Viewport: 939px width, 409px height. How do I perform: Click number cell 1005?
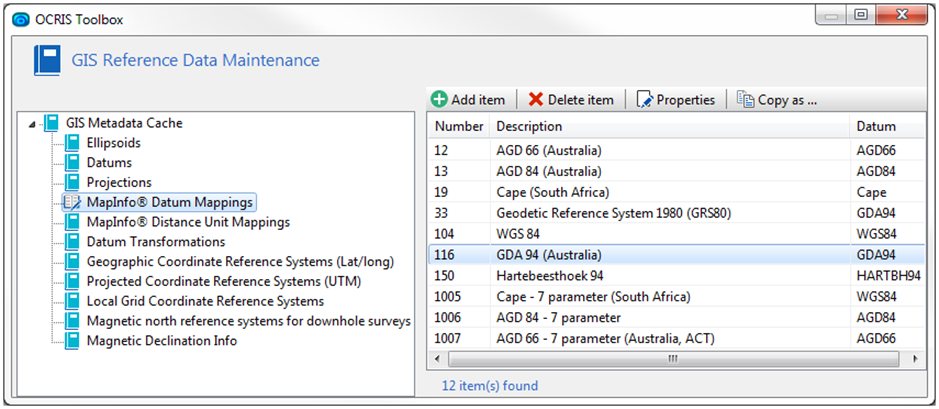coord(448,297)
